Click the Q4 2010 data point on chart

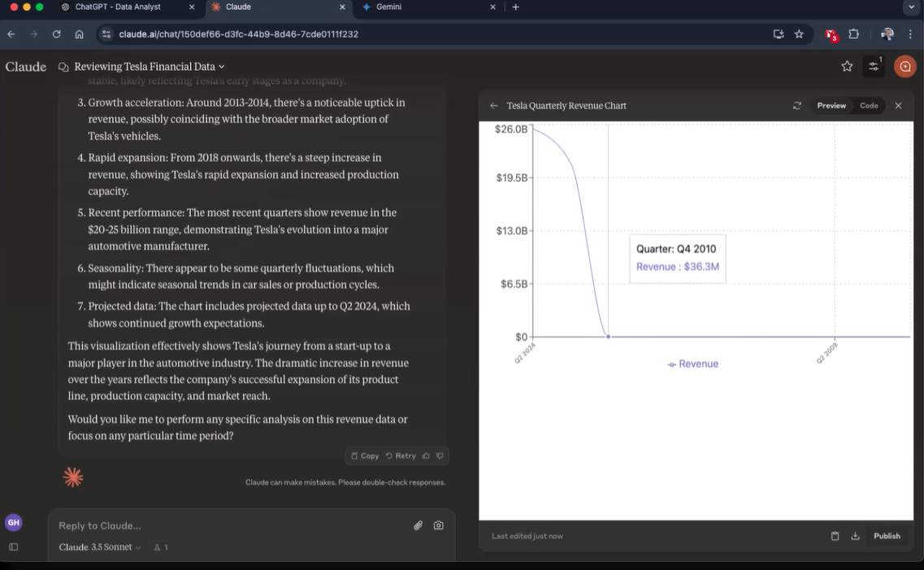click(x=608, y=337)
